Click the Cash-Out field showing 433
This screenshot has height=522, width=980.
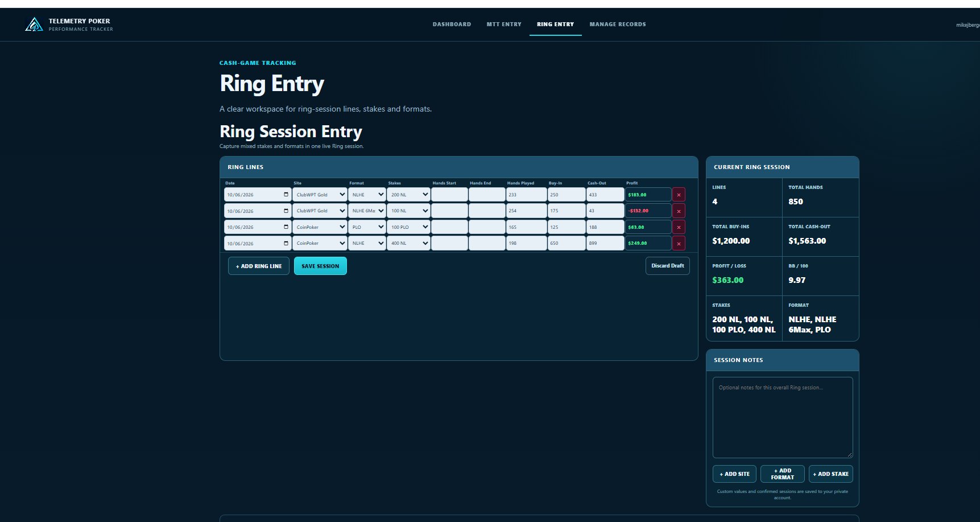coord(605,195)
